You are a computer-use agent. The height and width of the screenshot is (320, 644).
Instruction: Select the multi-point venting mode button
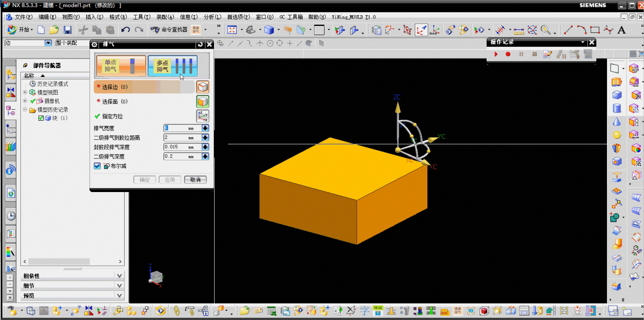tap(173, 66)
